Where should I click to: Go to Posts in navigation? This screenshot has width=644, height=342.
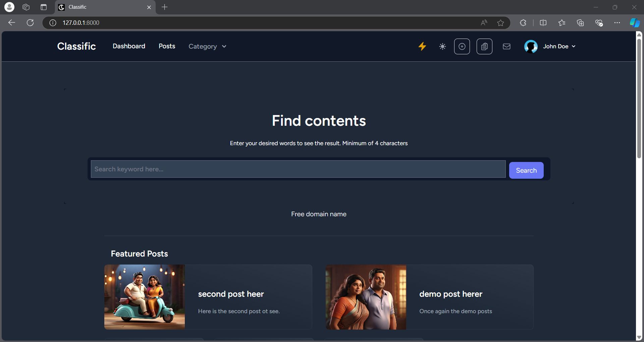pyautogui.click(x=167, y=46)
